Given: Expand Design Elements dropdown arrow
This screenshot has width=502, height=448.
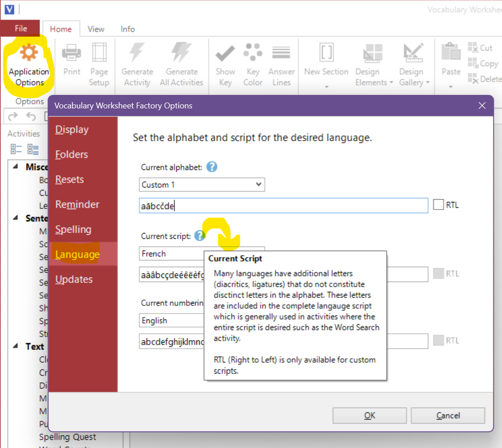Looking at the screenshot, I should click(391, 82).
